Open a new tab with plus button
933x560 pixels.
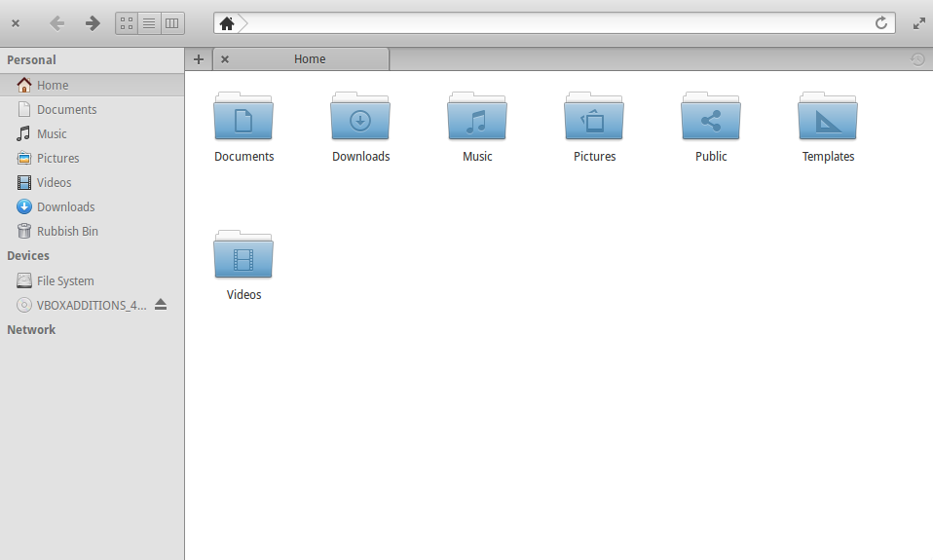pyautogui.click(x=199, y=59)
